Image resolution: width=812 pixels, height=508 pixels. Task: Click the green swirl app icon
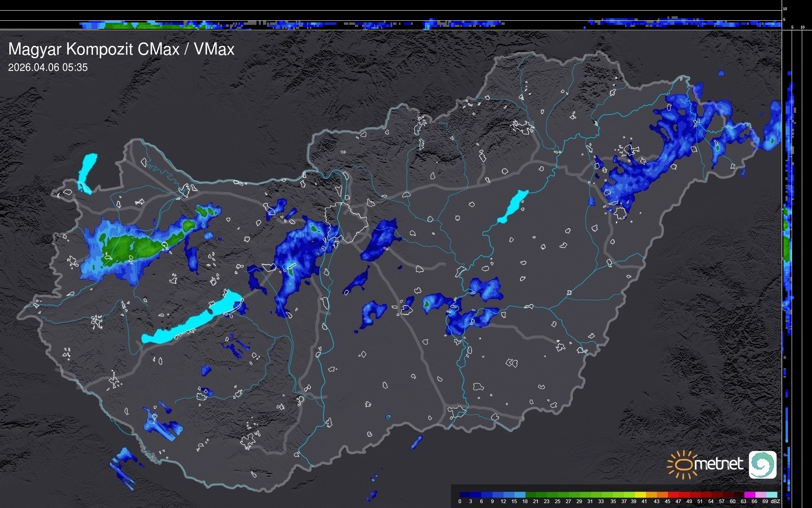(762, 464)
